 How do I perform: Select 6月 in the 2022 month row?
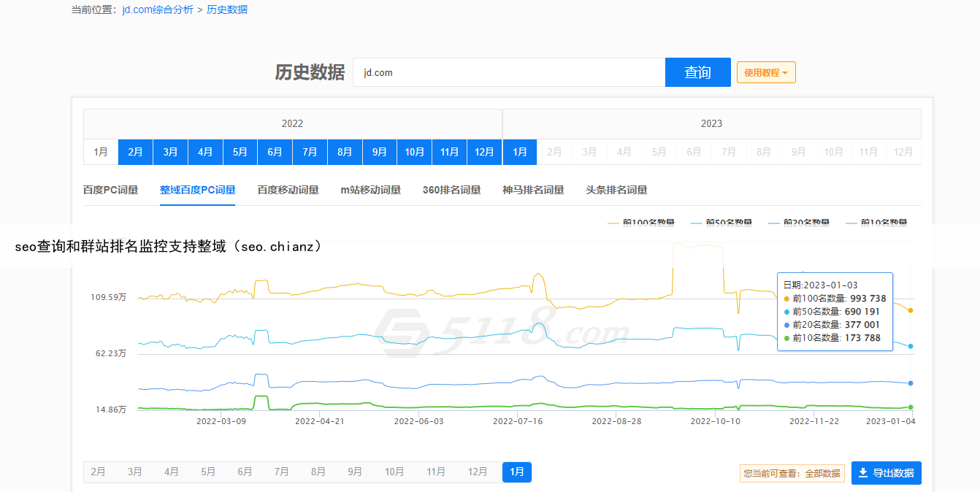275,152
